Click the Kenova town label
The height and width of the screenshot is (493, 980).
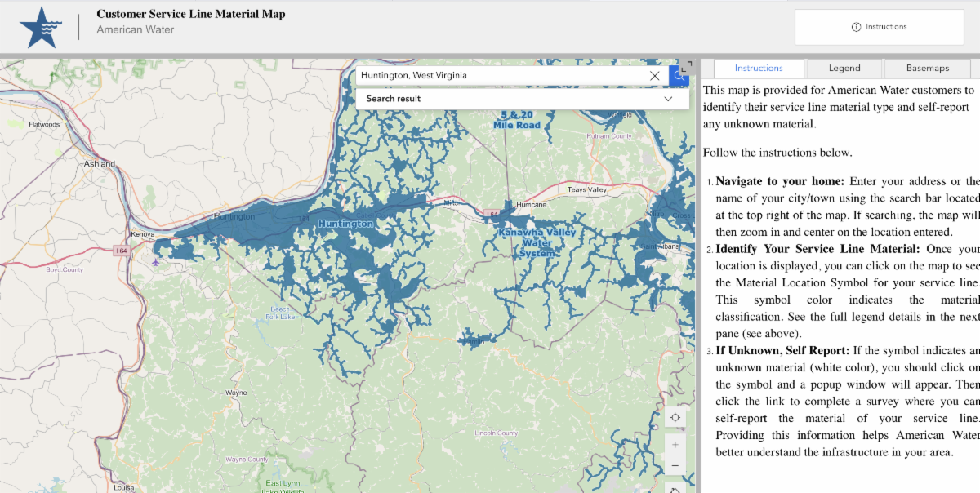142,234
